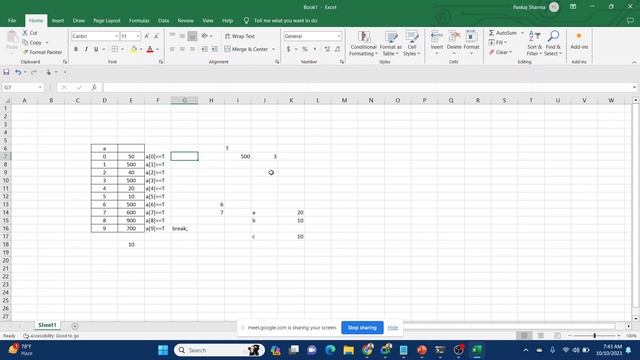Toggle Page Layout view in status bar
The width and height of the screenshot is (640, 360).
[x=540, y=336]
